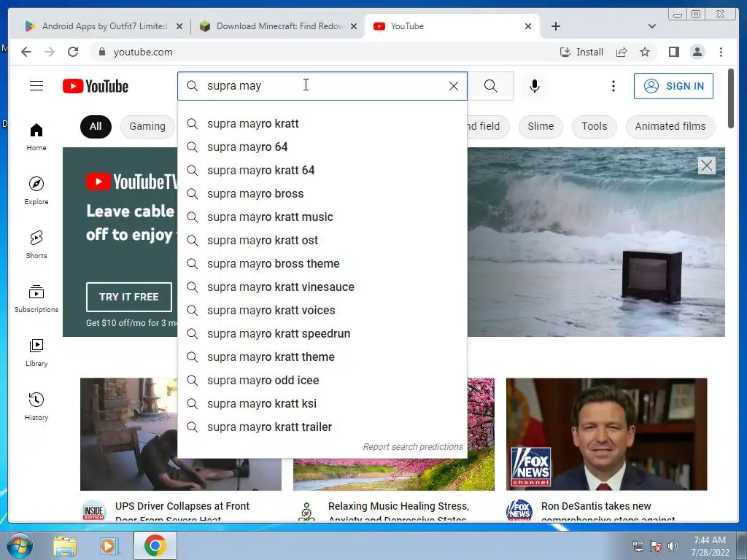Go to Home in the sidebar

click(36, 137)
